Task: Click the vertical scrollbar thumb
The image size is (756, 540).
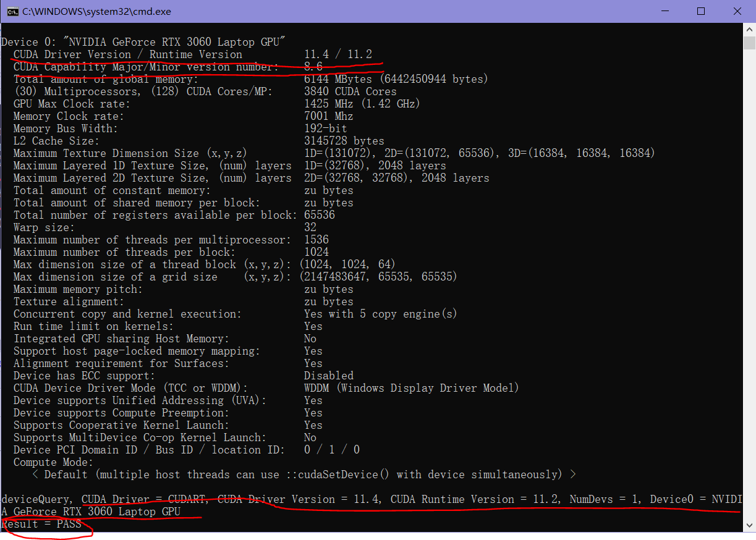Action: (749, 43)
